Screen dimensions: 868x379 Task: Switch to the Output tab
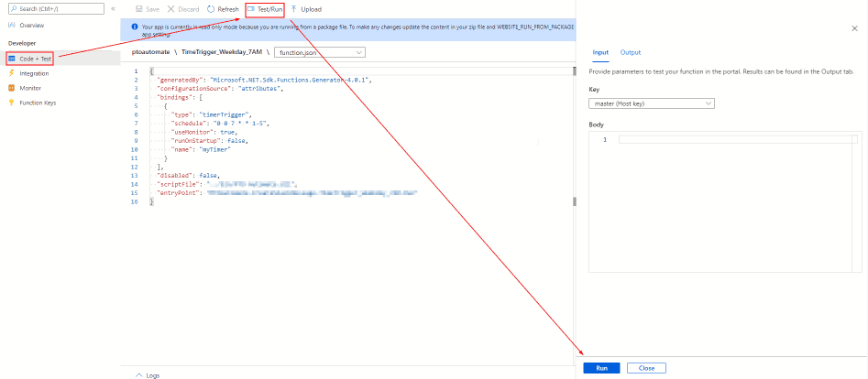[x=631, y=52]
